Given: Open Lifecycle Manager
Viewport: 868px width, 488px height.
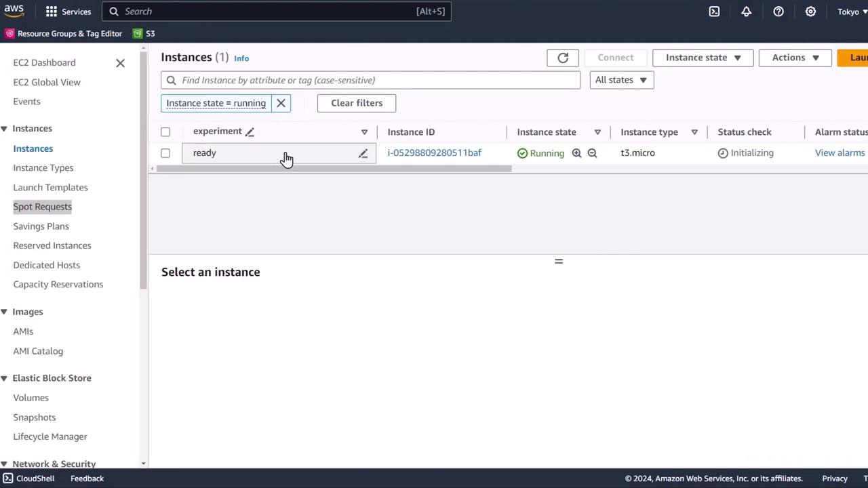Looking at the screenshot, I should tap(50, 436).
